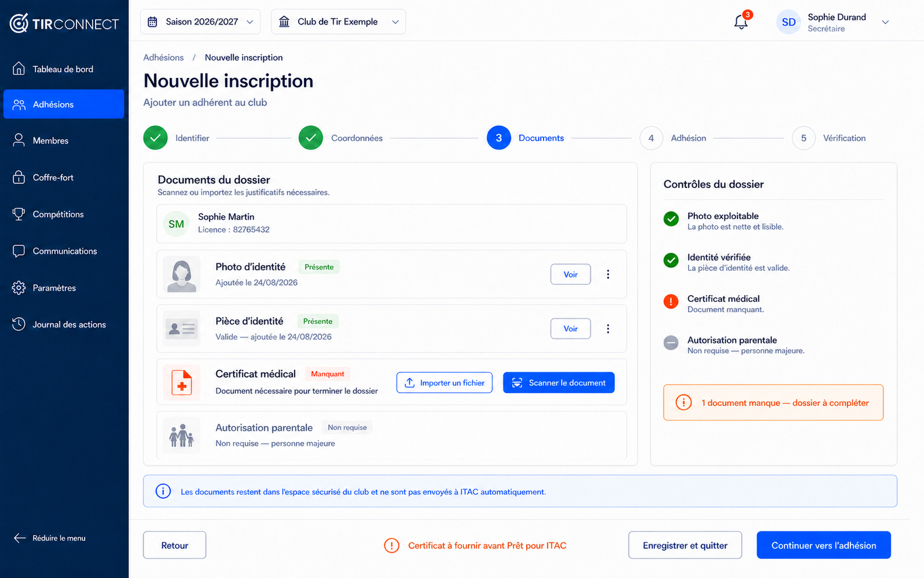Viewport: 924px width, 578px height.
Task: Click the TirConnect target logo
Action: tap(19, 23)
